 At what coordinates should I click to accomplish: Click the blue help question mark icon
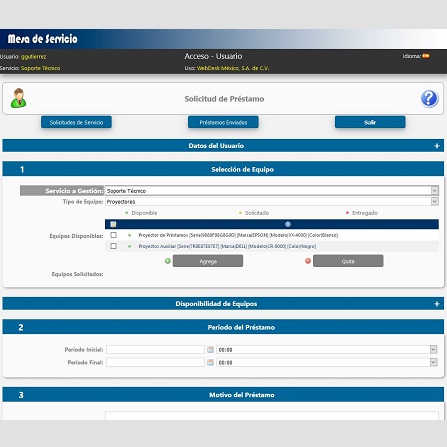429,99
